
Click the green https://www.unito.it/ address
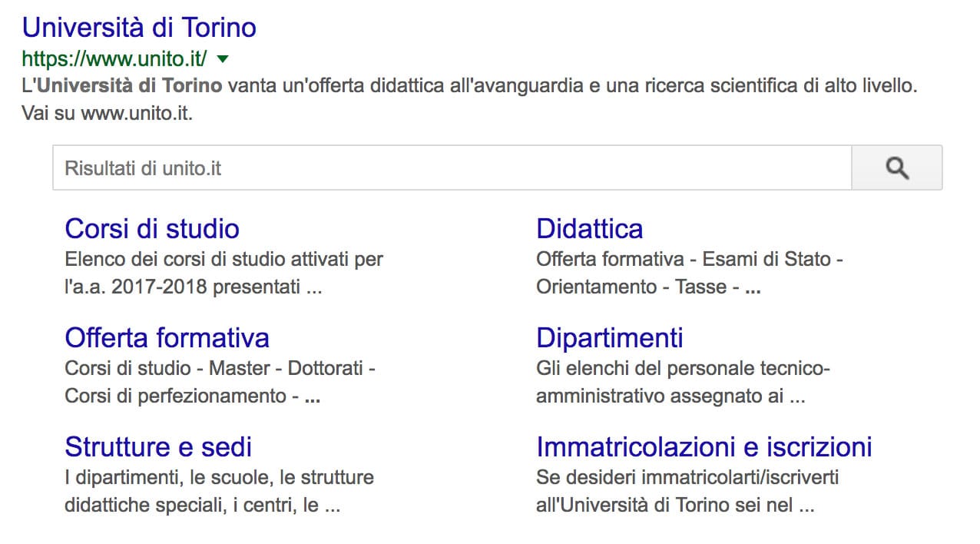(114, 58)
